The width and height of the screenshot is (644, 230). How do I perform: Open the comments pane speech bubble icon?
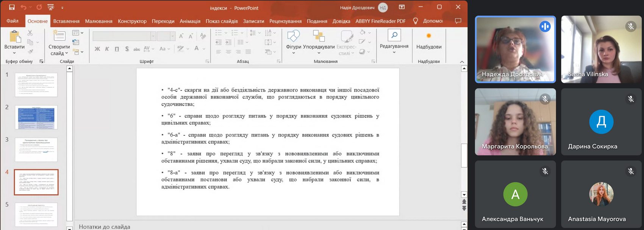tap(458, 21)
